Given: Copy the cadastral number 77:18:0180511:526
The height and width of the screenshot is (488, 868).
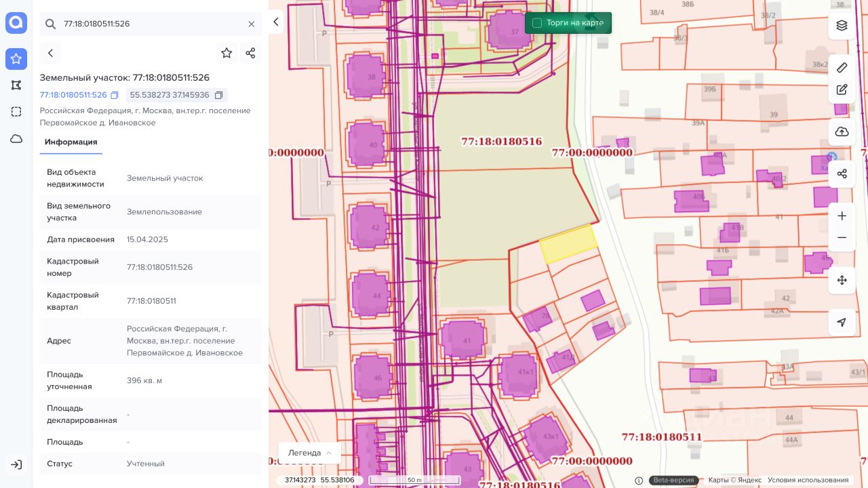Looking at the screenshot, I should (115, 96).
